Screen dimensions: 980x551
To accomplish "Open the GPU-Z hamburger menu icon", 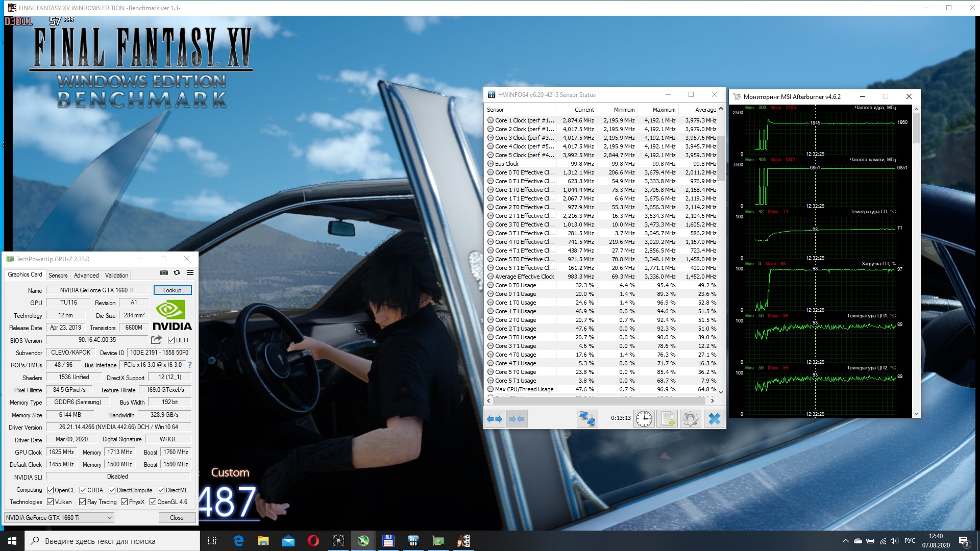I will click(190, 273).
